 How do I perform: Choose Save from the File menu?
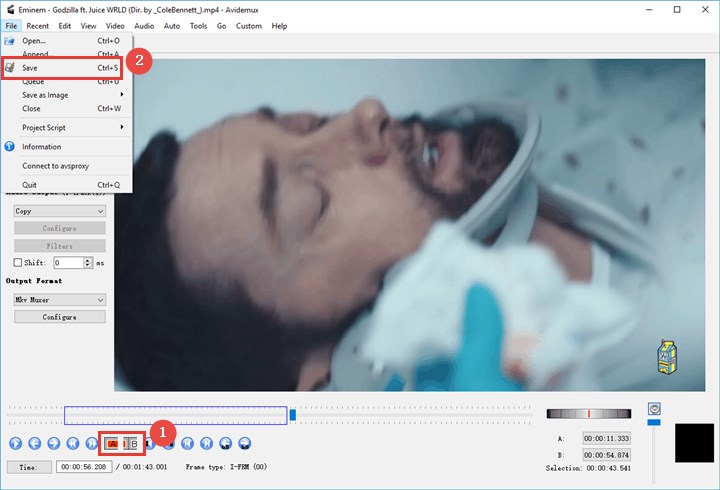62,68
